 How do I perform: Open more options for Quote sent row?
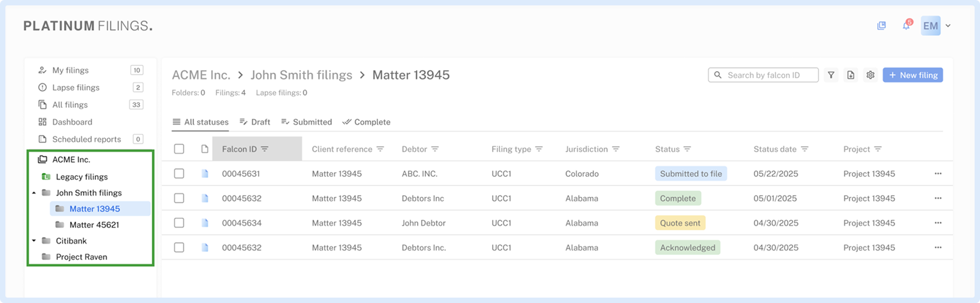tap(938, 223)
